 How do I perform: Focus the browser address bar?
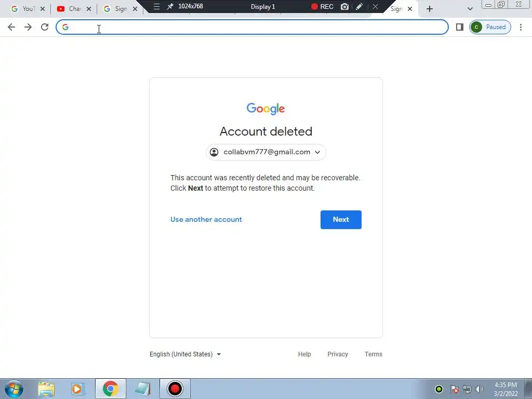(x=252, y=27)
